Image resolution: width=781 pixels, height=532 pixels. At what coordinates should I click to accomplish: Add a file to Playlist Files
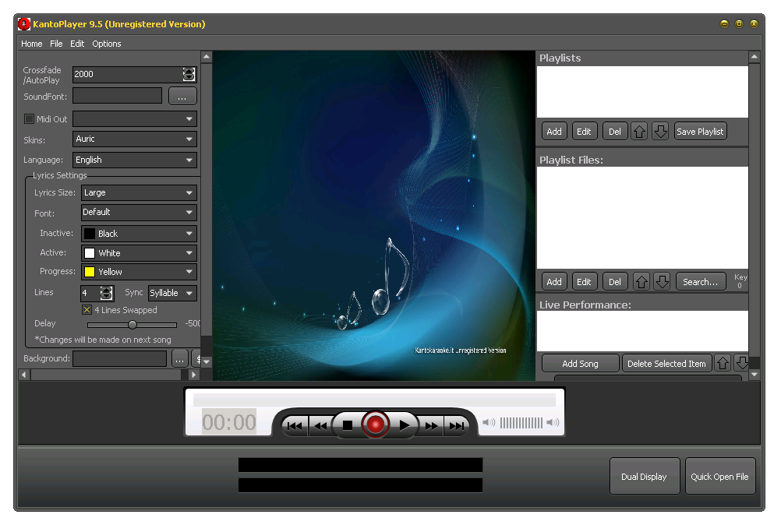[x=554, y=282]
